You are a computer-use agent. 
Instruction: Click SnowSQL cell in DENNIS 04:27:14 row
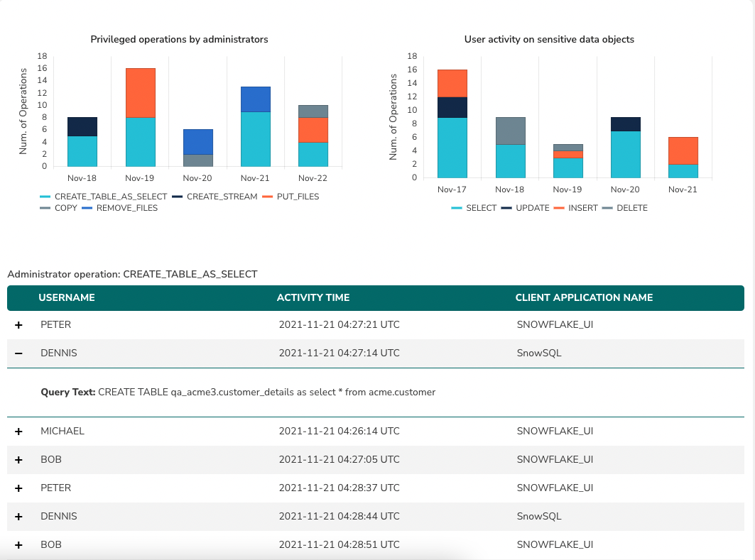pyautogui.click(x=539, y=353)
